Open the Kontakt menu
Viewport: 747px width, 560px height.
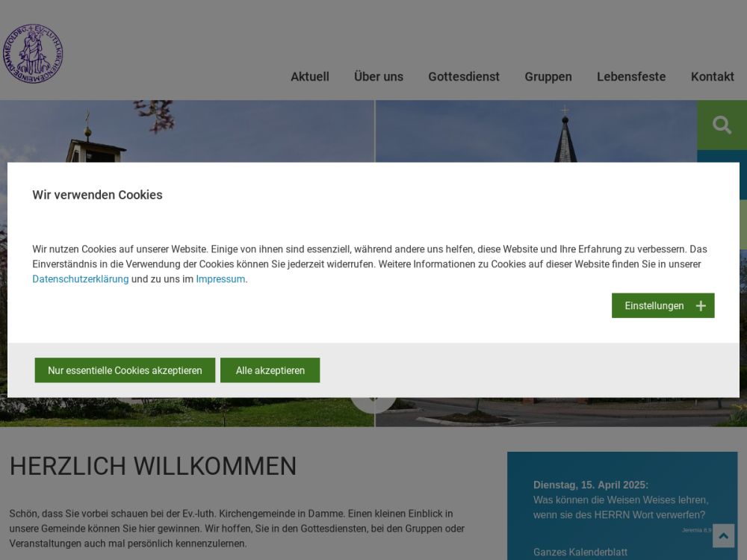click(713, 77)
